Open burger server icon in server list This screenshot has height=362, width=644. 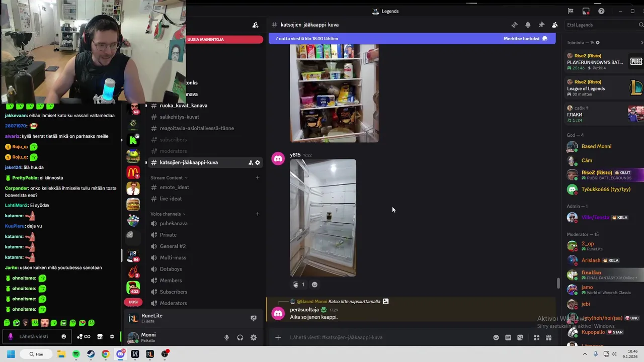click(x=133, y=205)
